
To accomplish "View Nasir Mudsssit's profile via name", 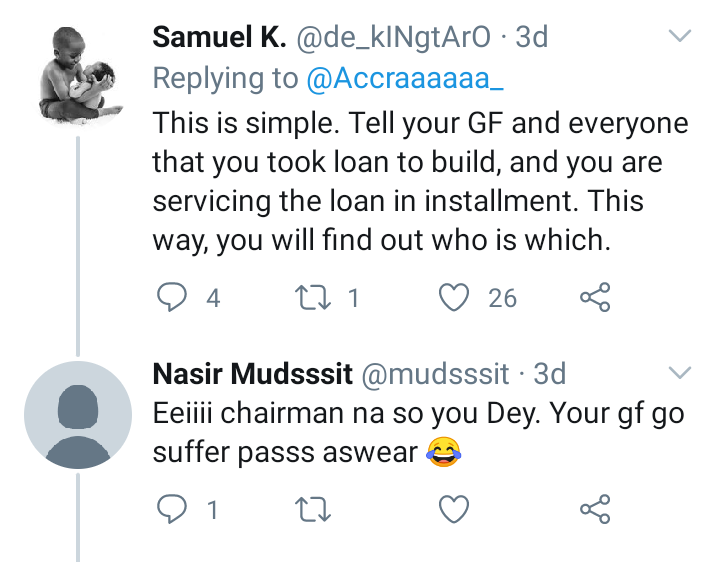I will (x=251, y=375).
